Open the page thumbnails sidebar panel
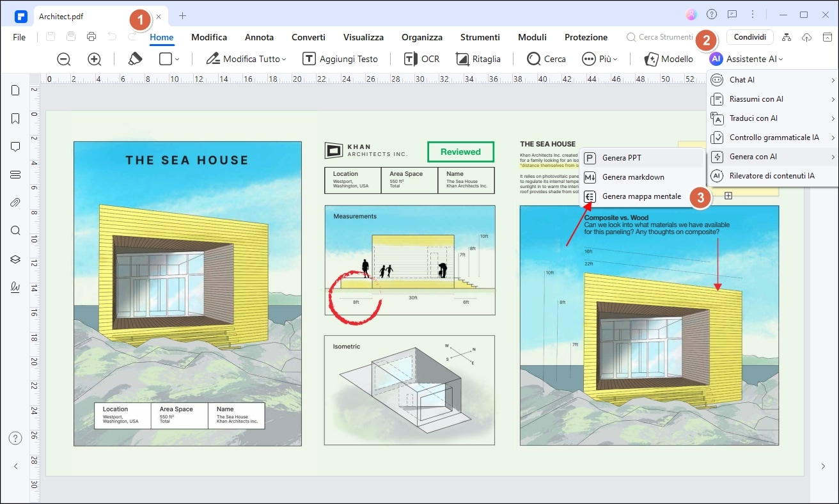This screenshot has height=504, width=839. click(x=15, y=90)
